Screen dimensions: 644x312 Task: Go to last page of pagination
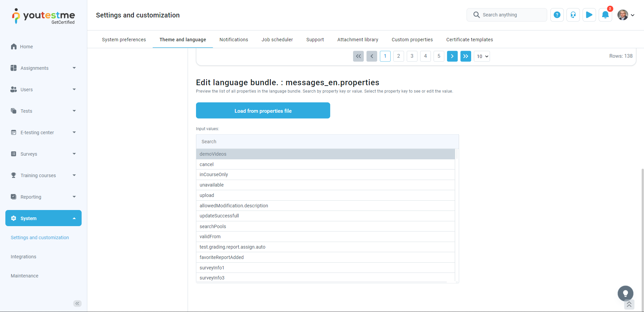click(x=465, y=56)
